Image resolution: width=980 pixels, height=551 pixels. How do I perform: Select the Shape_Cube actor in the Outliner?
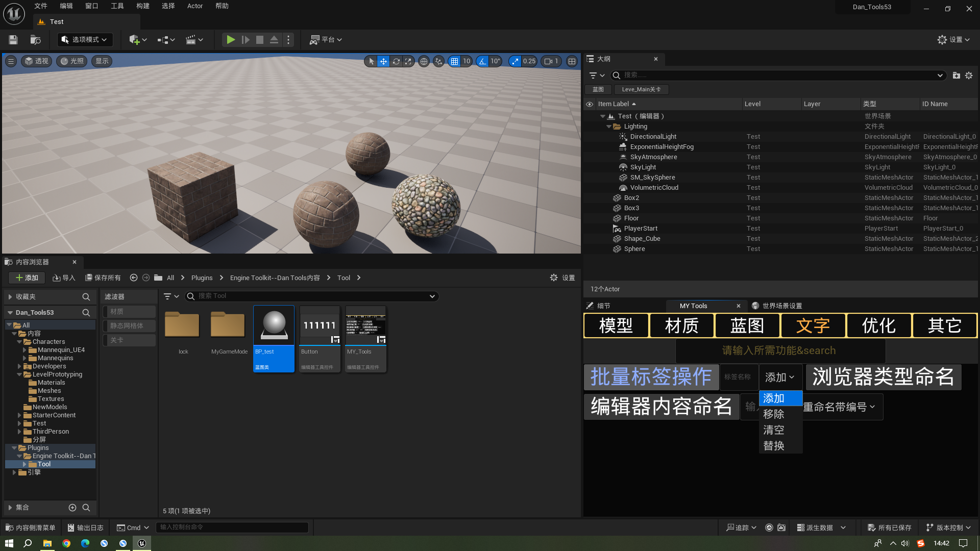point(642,239)
